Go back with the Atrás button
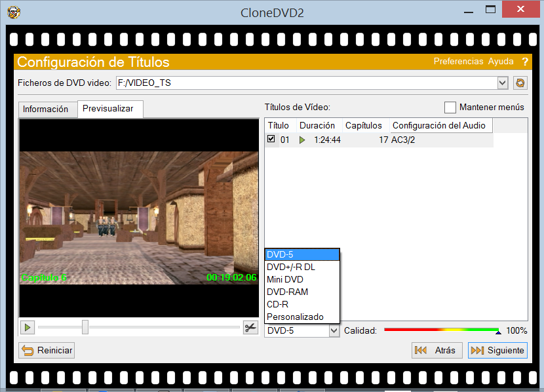Viewport: 544px width, 392px height. (437, 350)
